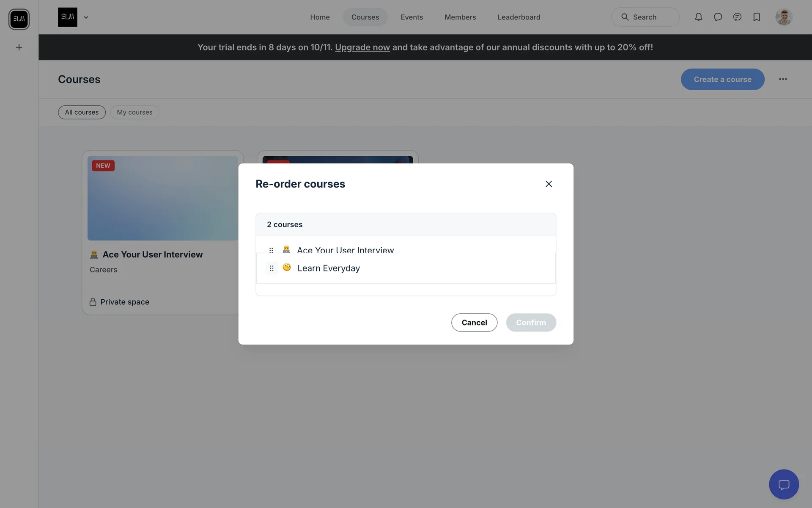
Task: Open the notifications bell
Action: pos(698,17)
